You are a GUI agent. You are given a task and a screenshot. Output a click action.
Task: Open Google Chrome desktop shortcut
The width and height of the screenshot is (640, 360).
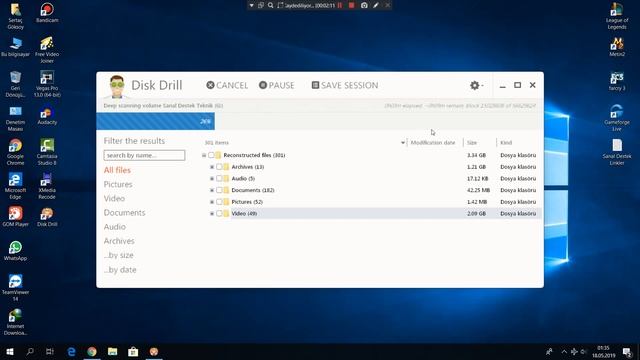[x=16, y=152]
